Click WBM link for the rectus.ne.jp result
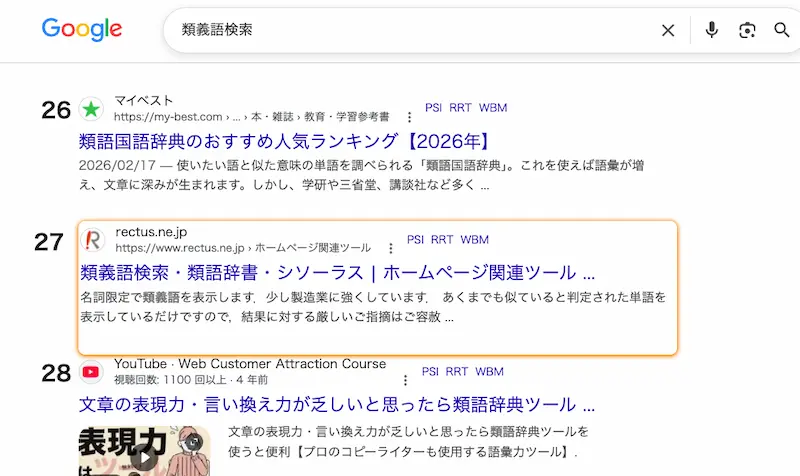The image size is (800, 476). [474, 239]
